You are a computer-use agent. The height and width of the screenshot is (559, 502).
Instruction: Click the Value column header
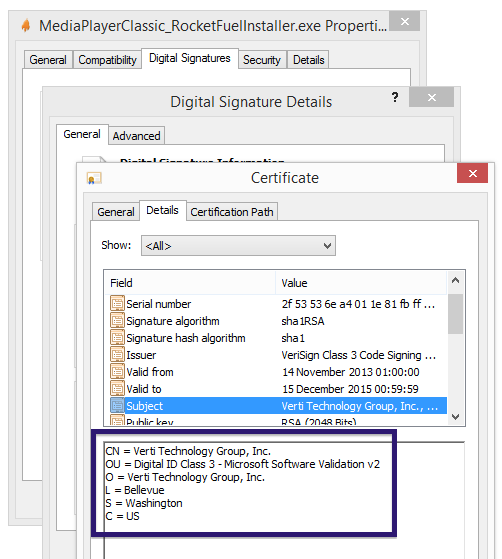(x=361, y=283)
